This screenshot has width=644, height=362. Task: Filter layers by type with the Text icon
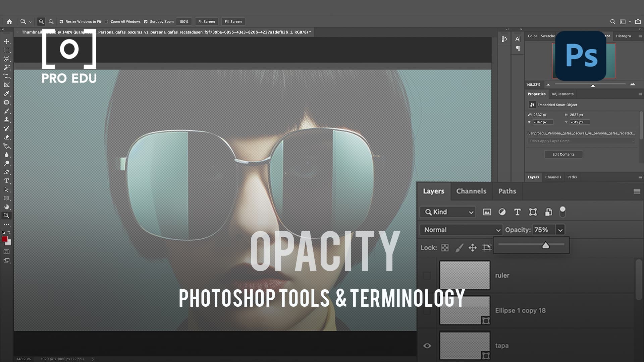point(517,212)
